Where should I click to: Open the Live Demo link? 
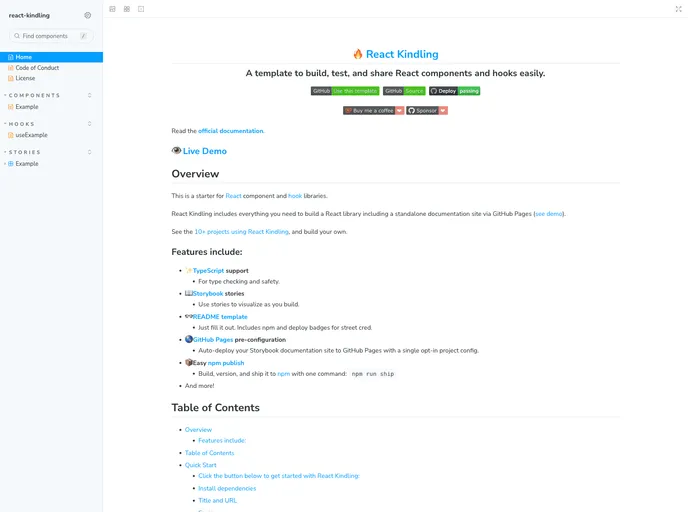pos(204,151)
